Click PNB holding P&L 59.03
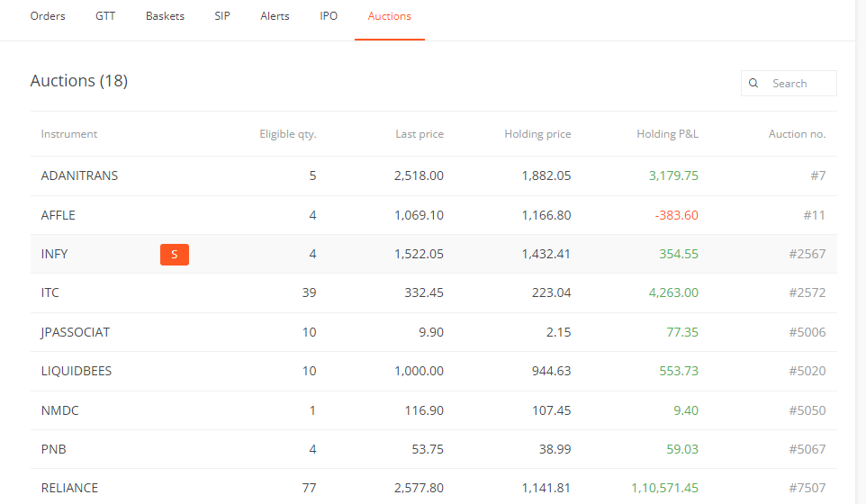The image size is (866, 504). coord(682,449)
